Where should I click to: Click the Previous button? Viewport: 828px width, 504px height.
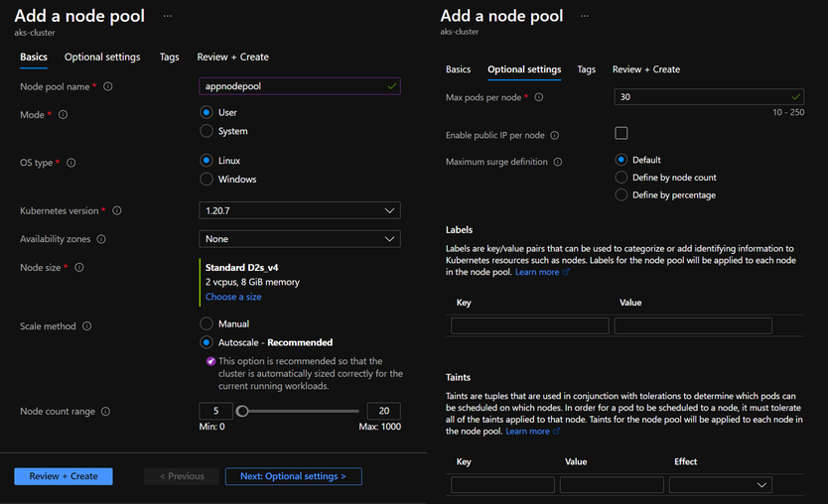[x=182, y=476]
